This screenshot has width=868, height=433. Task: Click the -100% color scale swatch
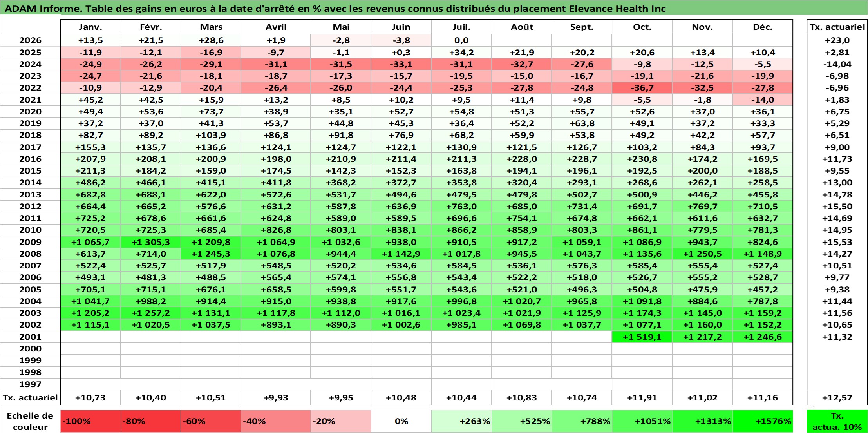tap(90, 421)
